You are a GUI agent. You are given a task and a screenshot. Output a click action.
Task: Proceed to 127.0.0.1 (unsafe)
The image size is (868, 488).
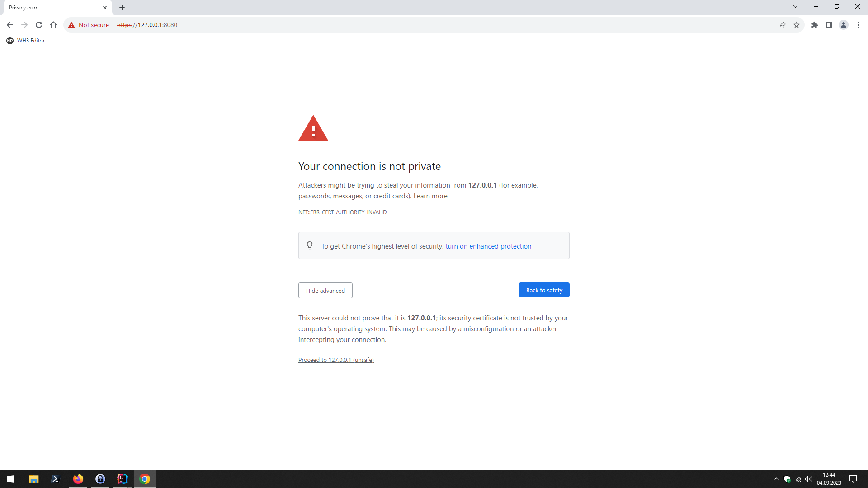click(335, 359)
